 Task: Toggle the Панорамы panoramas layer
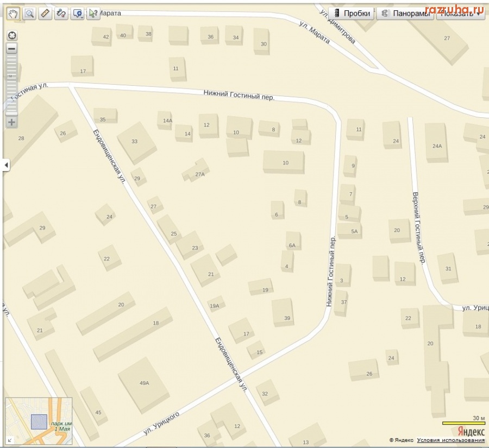[405, 14]
